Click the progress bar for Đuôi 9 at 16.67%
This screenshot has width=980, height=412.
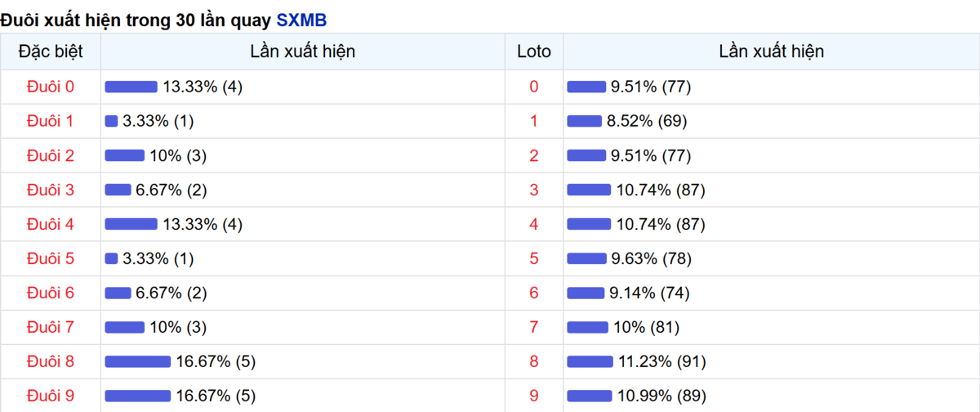coord(138,396)
